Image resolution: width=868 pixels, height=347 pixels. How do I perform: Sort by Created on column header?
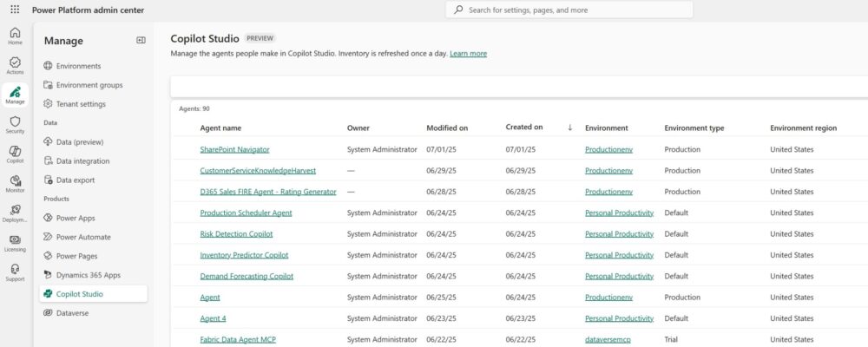pos(524,127)
